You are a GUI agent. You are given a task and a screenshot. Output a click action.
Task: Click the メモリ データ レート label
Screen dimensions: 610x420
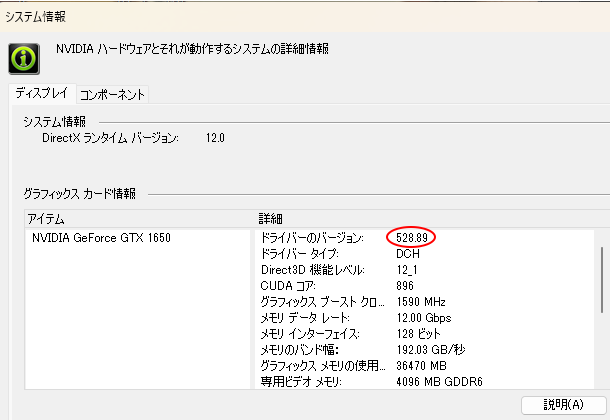[305, 318]
